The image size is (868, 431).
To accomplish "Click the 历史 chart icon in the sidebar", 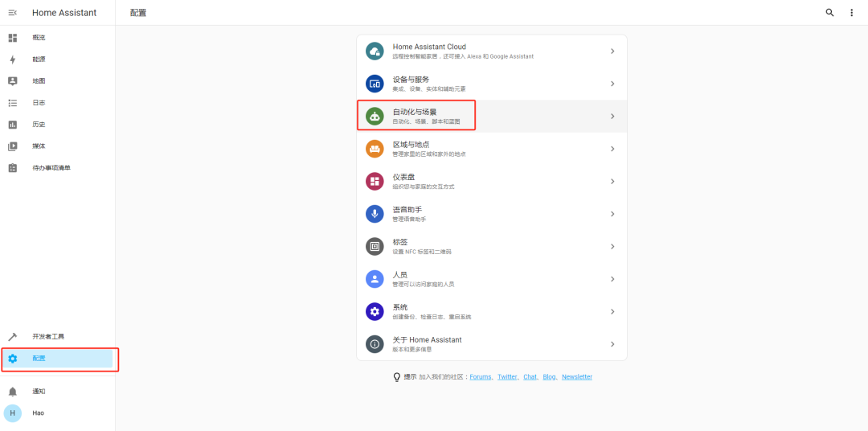I will [13, 125].
